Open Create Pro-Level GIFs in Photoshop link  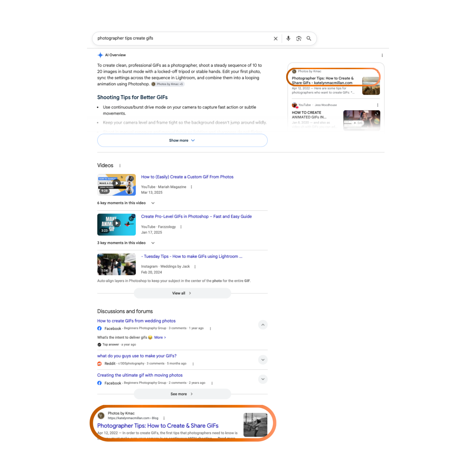[196, 216]
